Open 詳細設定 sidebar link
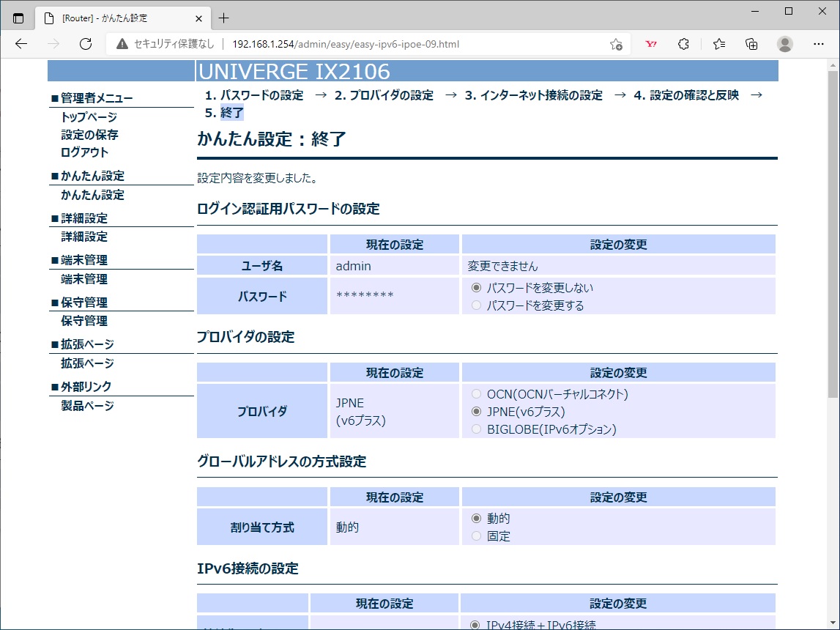This screenshot has height=630, width=840. (x=84, y=237)
